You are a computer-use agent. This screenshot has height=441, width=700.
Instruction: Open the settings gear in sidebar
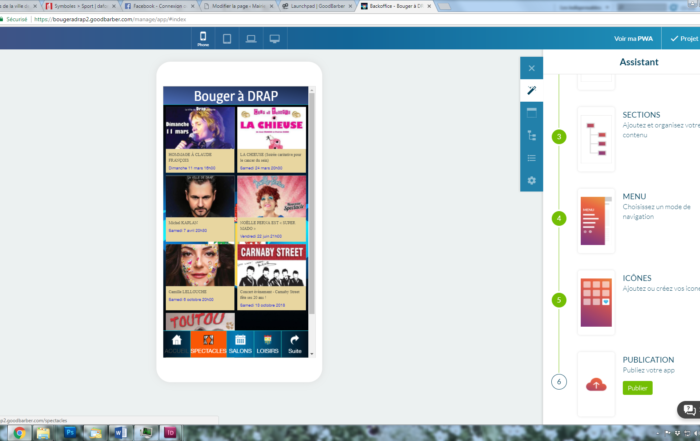(531, 180)
